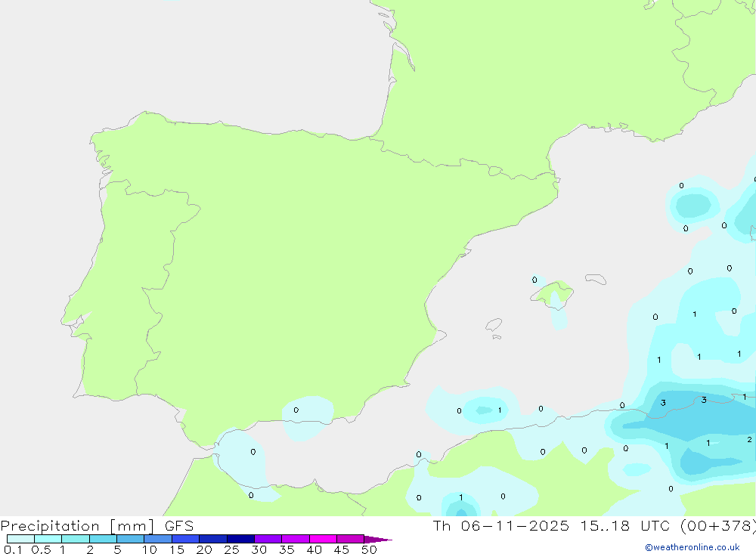
Task: Click the '35' legend scale label
Action: click(x=287, y=549)
